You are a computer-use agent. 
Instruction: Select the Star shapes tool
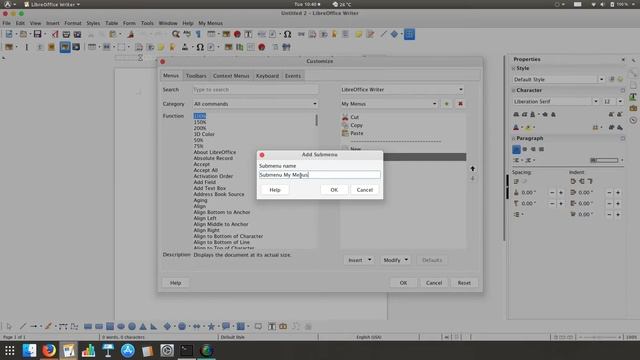pos(211,326)
